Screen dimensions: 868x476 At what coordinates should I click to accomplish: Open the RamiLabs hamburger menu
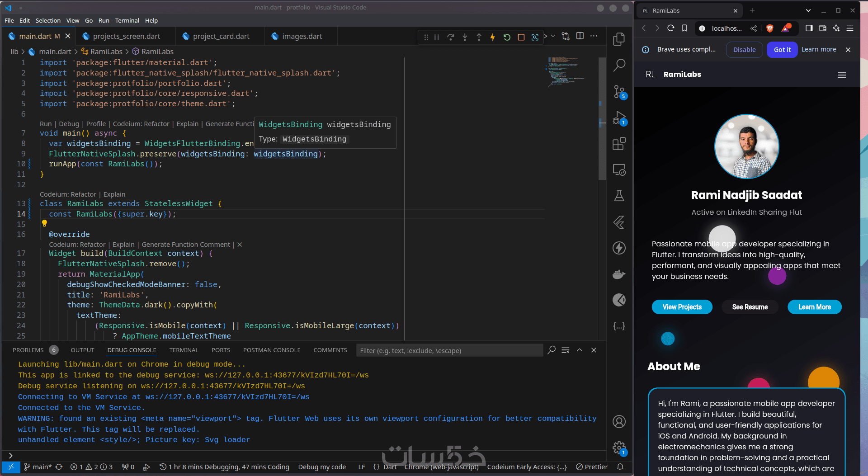tap(841, 75)
